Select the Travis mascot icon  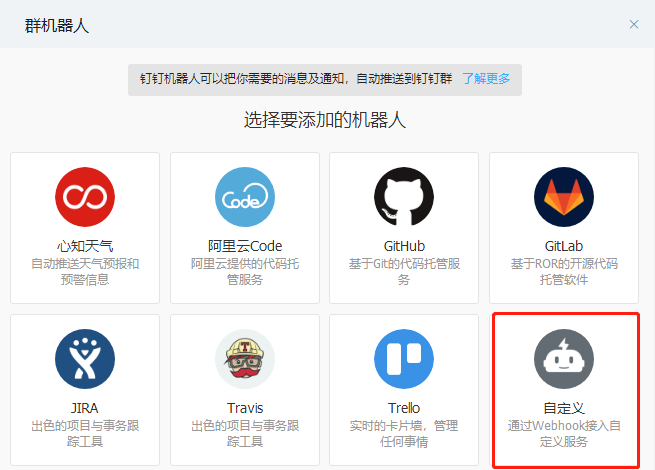[245, 359]
